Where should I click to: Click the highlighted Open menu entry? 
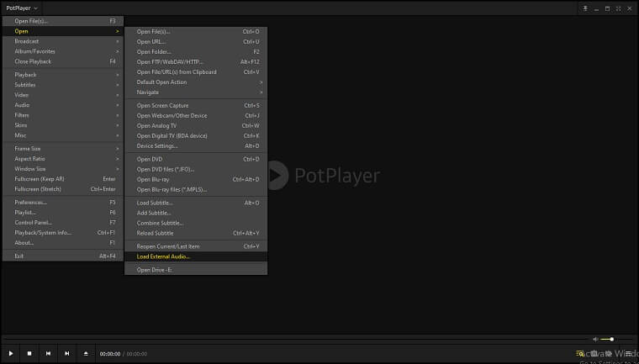tap(63, 31)
